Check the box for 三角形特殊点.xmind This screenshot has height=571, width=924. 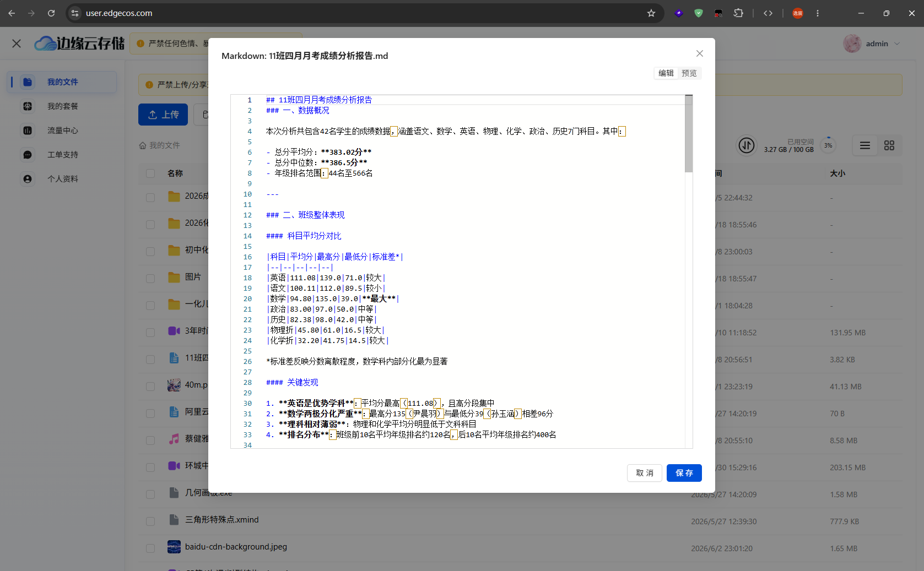click(150, 521)
